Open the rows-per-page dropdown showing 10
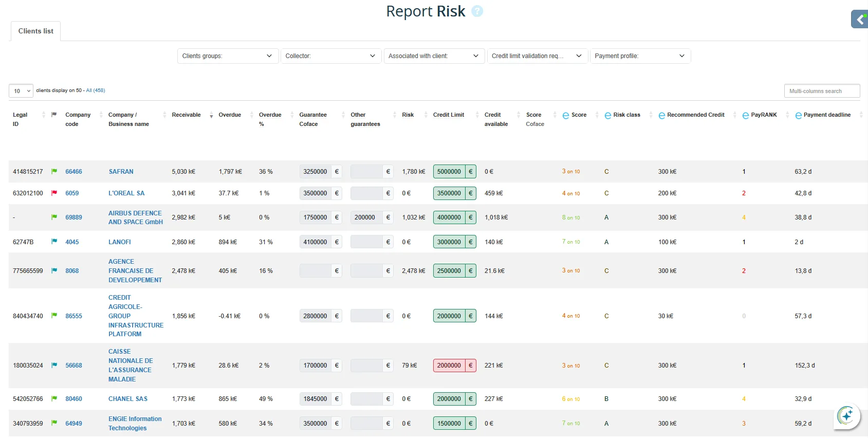Image resolution: width=868 pixels, height=438 pixels. point(21,90)
